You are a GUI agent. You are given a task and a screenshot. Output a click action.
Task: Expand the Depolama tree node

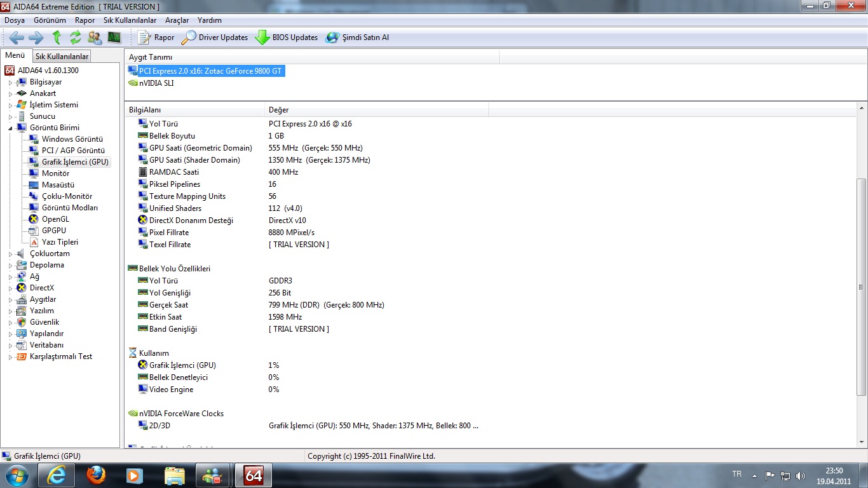10,266
